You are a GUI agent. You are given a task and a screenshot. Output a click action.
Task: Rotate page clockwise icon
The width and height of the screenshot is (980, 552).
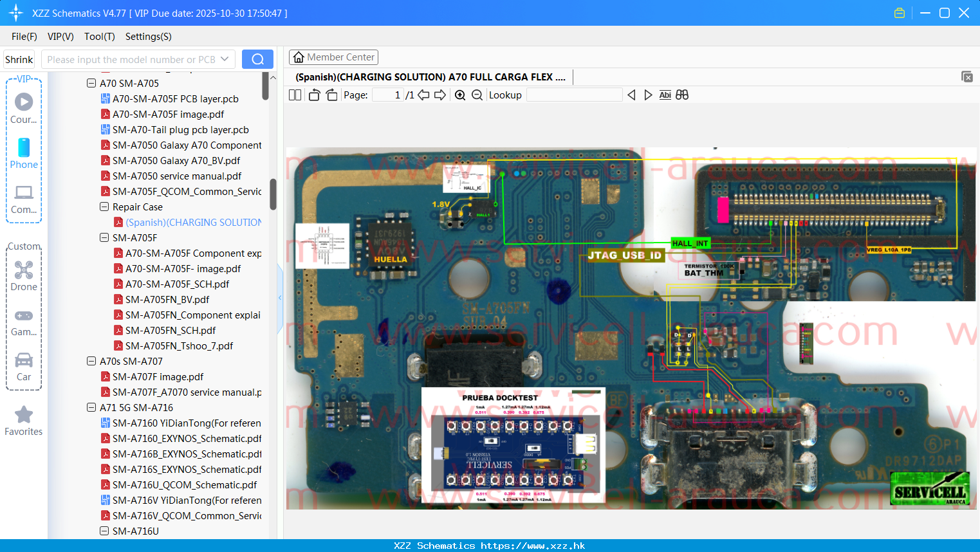[x=331, y=95]
